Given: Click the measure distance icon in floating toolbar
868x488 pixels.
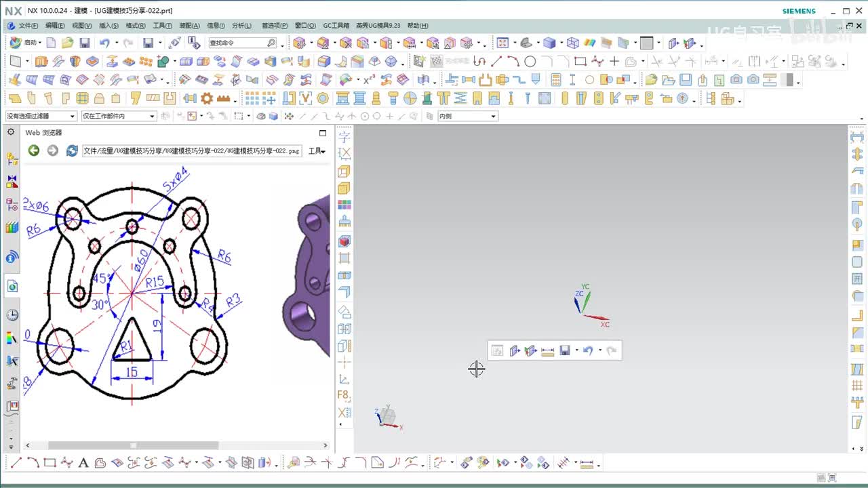Looking at the screenshot, I should (x=548, y=350).
